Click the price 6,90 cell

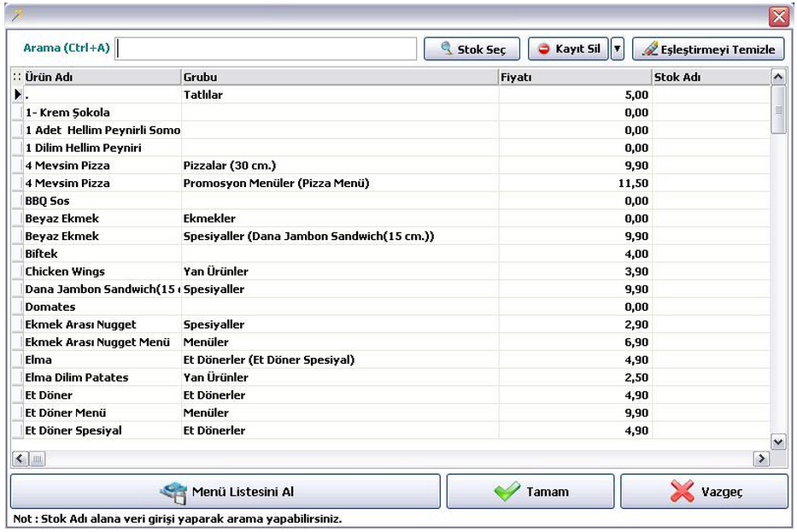pyautogui.click(x=576, y=342)
